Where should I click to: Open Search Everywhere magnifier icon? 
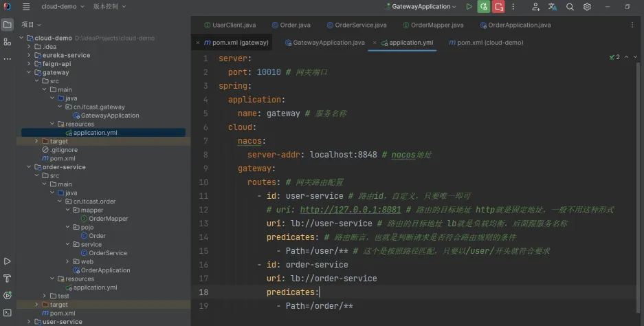[x=570, y=7]
